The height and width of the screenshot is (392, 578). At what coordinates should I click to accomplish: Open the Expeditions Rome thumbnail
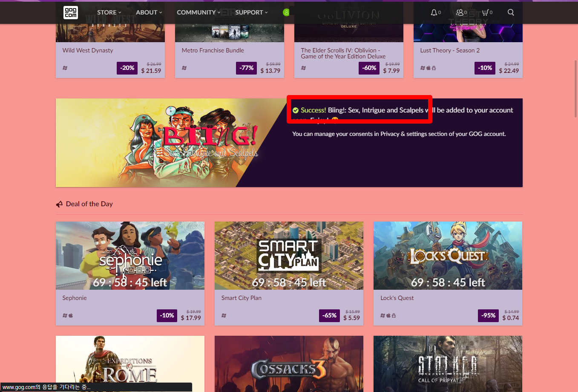[x=130, y=364]
